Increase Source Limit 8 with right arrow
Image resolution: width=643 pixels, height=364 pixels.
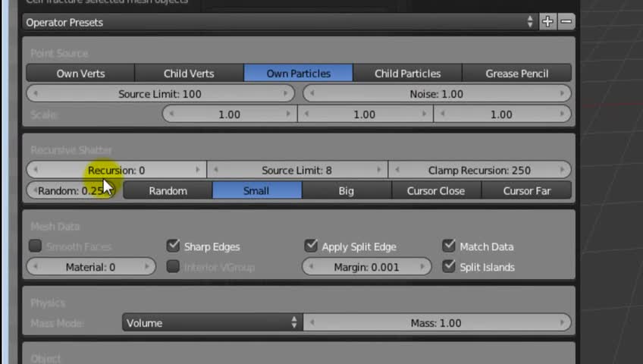coord(378,170)
